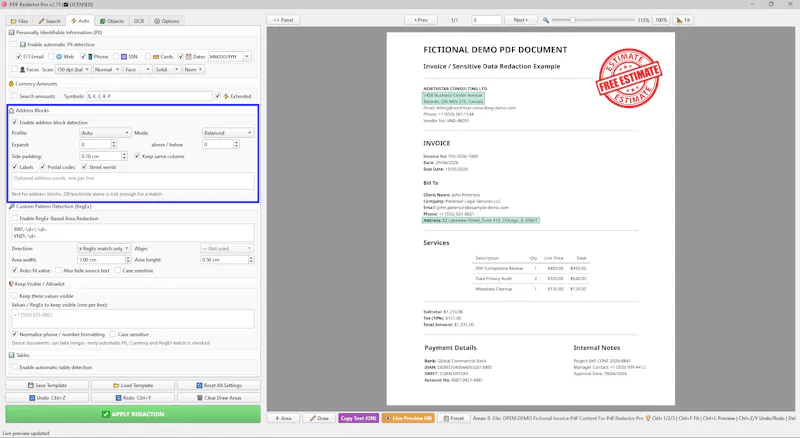The width and height of the screenshot is (800, 438).
Task: Open the Normal faces sensitivity dropdown
Action: point(107,69)
